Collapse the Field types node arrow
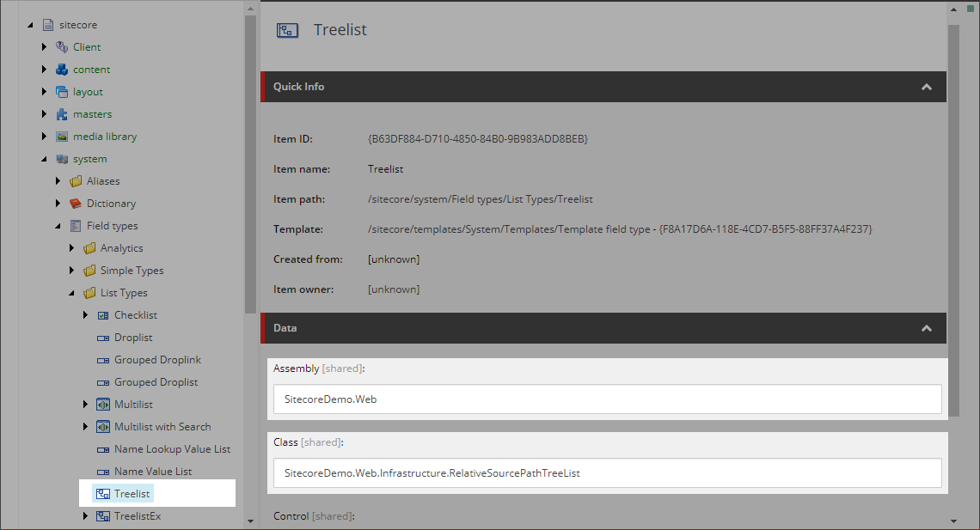This screenshot has width=980, height=530. [58, 227]
